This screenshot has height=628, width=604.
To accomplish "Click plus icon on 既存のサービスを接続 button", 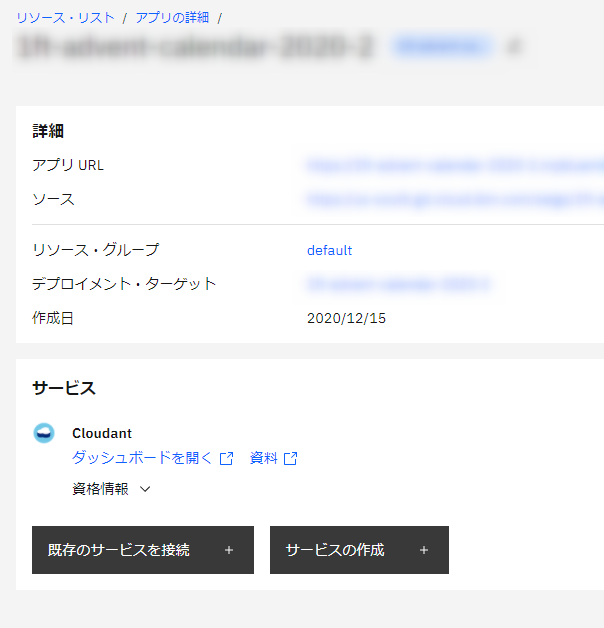I will point(229,550).
